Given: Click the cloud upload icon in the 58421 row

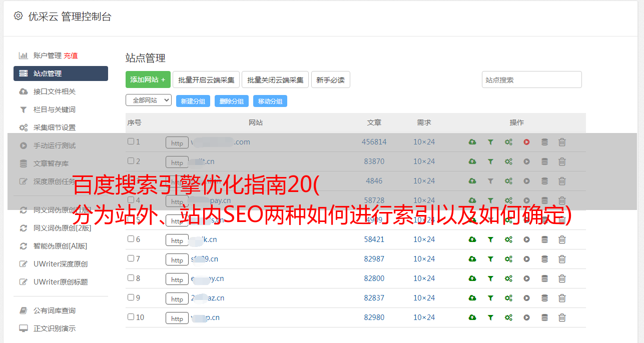Looking at the screenshot, I should point(472,239).
